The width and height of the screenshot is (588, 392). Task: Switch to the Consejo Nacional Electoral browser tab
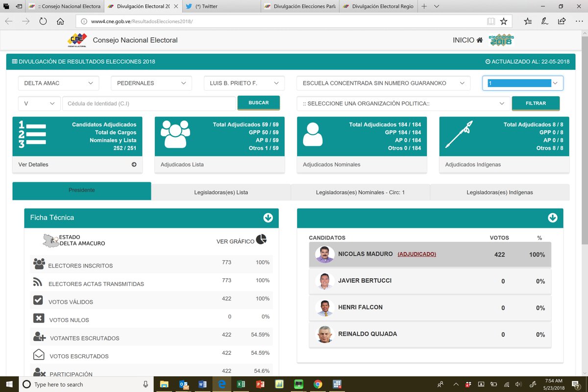[x=64, y=6]
